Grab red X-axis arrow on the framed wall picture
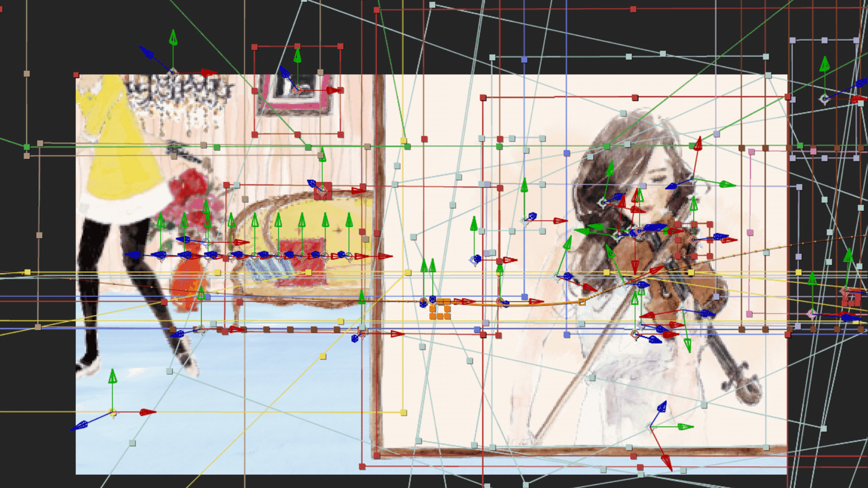The height and width of the screenshot is (488, 868). (333, 90)
